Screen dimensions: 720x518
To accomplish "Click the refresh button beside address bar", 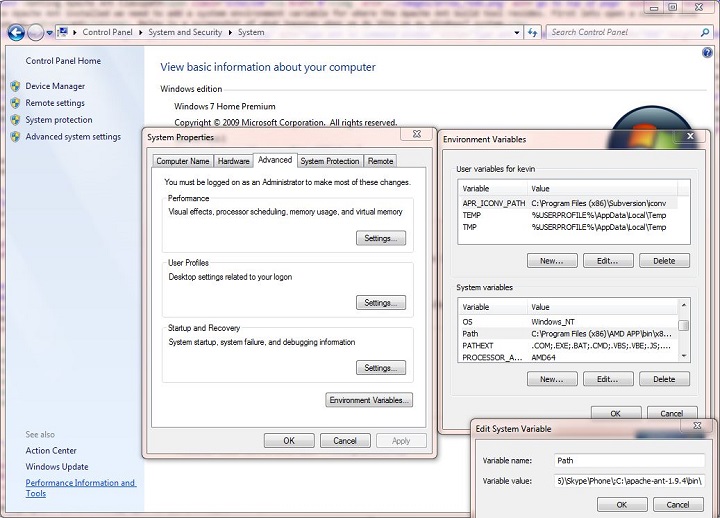I will pos(533,32).
